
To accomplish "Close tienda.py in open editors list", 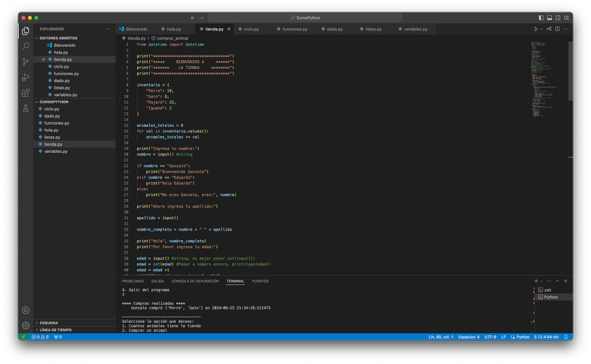I will click(44, 60).
